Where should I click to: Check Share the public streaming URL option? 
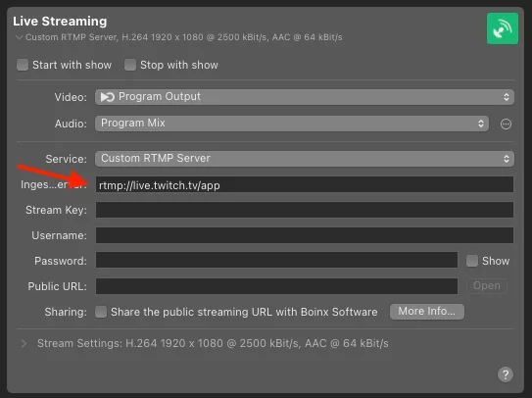click(x=101, y=312)
